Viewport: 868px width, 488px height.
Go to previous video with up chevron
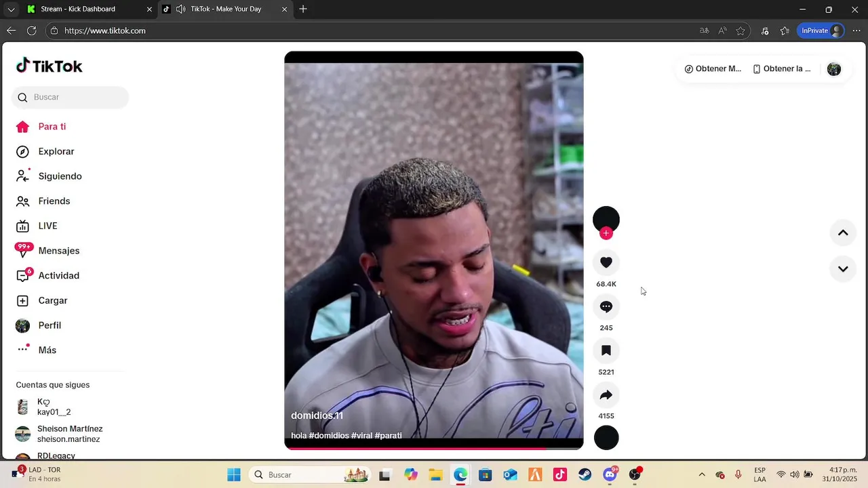pyautogui.click(x=843, y=233)
